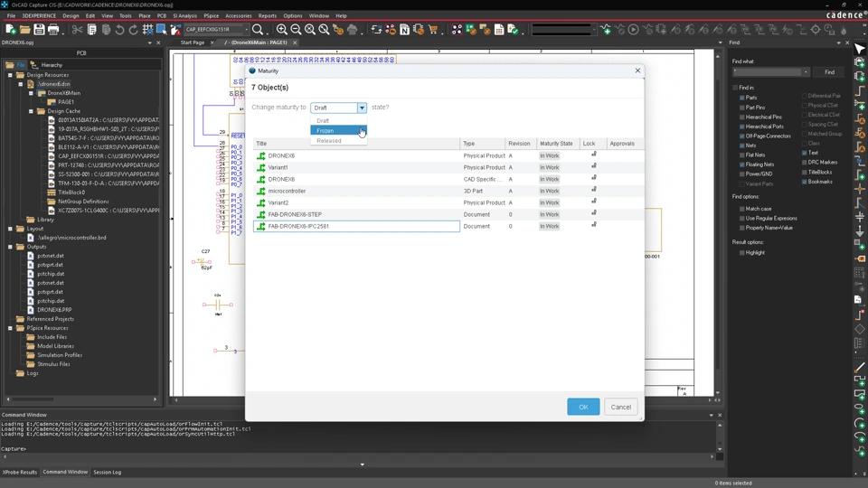Close the Maturity dialog
Image resolution: width=868 pixels, height=488 pixels.
tap(637, 70)
